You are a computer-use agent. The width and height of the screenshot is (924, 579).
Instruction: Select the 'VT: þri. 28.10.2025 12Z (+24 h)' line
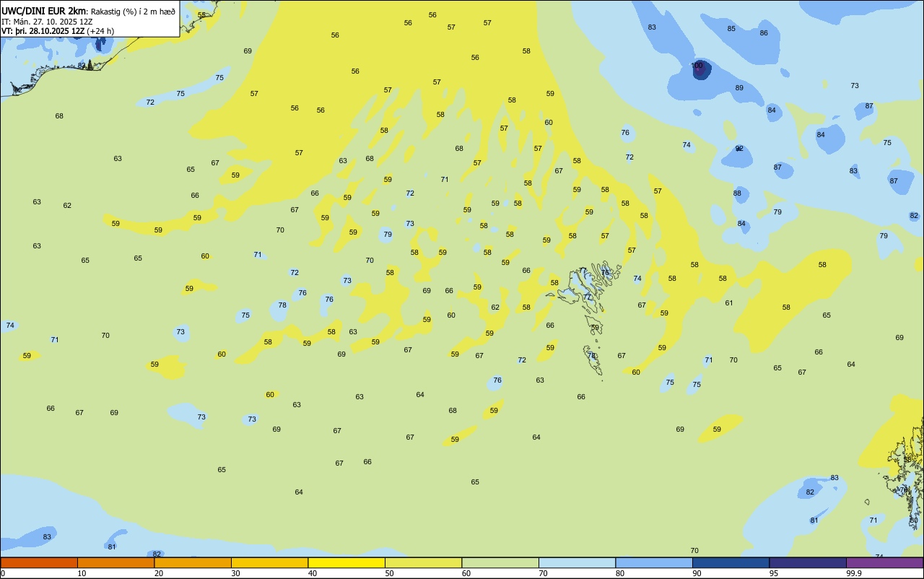click(x=58, y=31)
